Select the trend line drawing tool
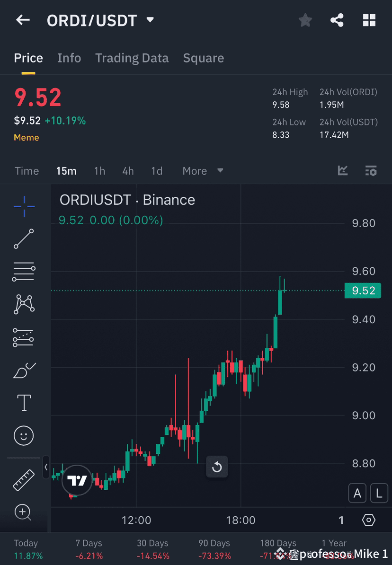Screen dimensions: 392x565 tap(24, 239)
